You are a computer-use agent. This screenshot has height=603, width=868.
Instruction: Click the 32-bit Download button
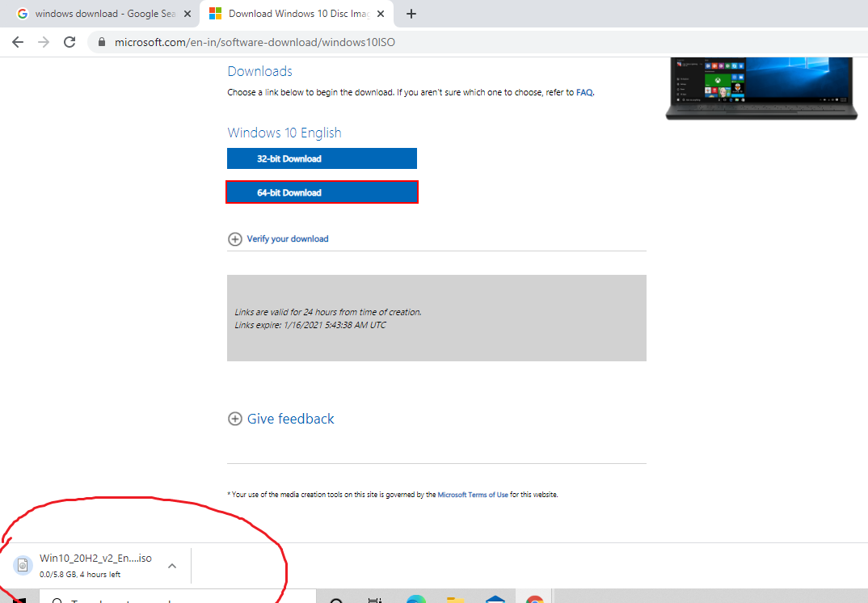point(322,158)
